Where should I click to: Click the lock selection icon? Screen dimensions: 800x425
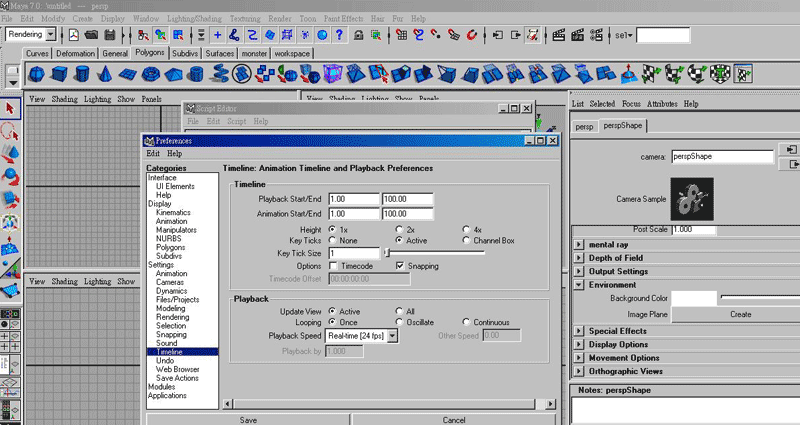359,35
